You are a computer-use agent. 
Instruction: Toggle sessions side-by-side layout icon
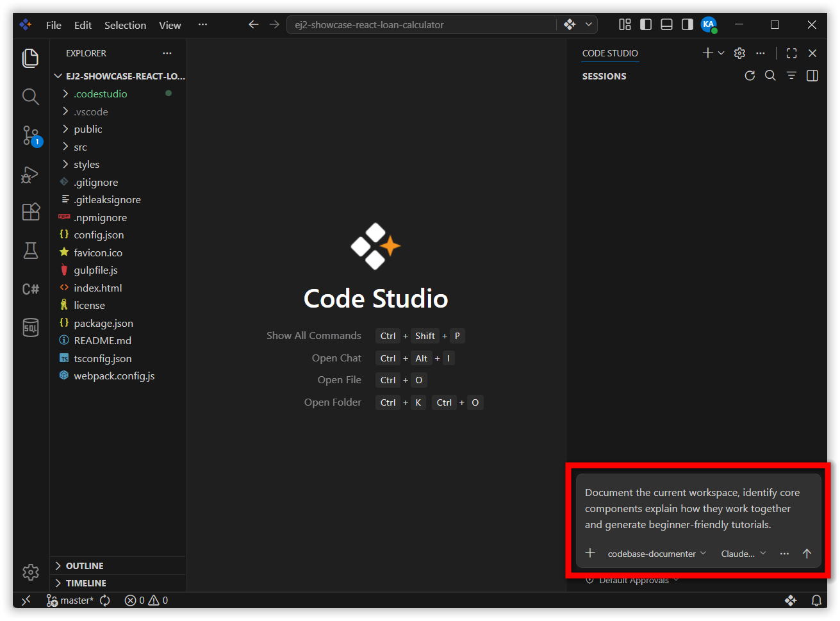point(812,76)
